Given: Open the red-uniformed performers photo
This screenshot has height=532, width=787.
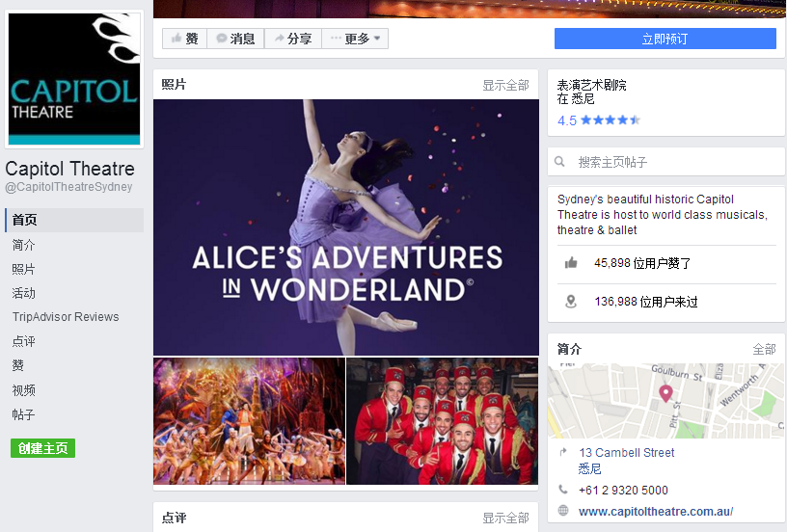Looking at the screenshot, I should pos(442,421).
